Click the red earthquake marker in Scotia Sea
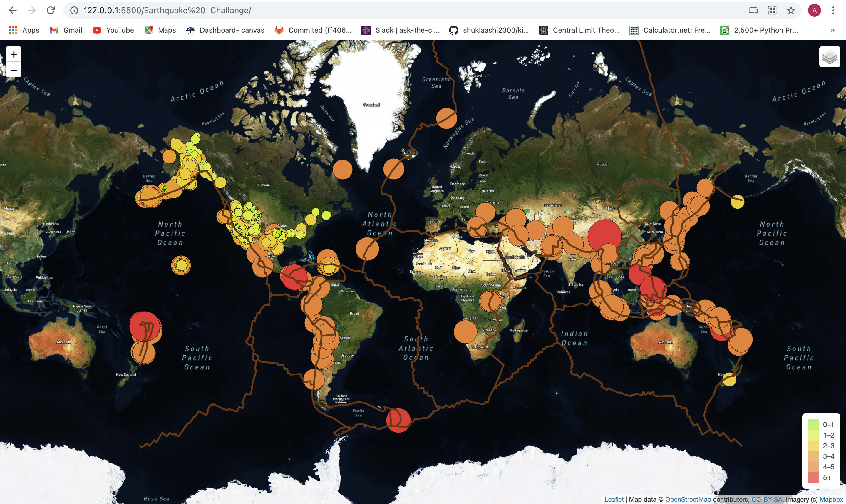The height and width of the screenshot is (504, 846). (398, 420)
